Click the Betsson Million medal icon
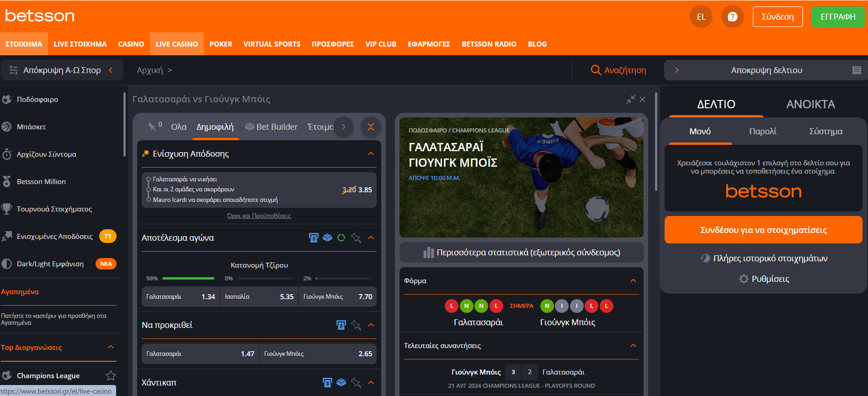This screenshot has height=396, width=868. [x=7, y=181]
